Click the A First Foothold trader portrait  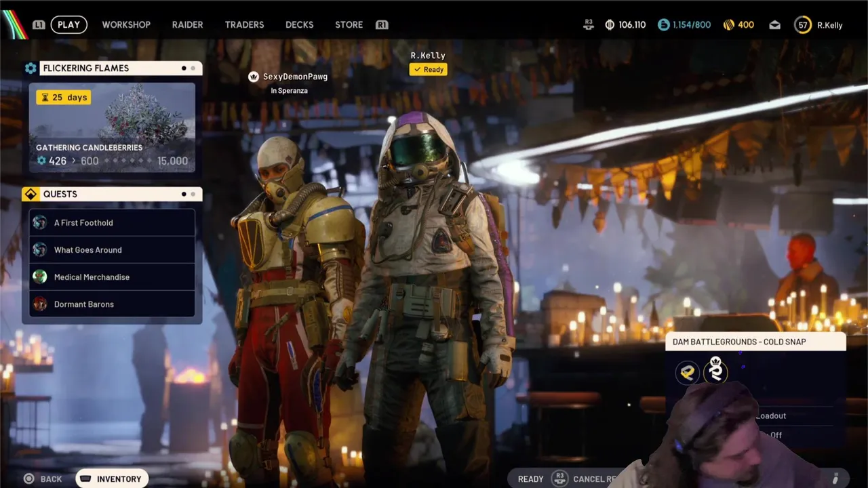[40, 222]
